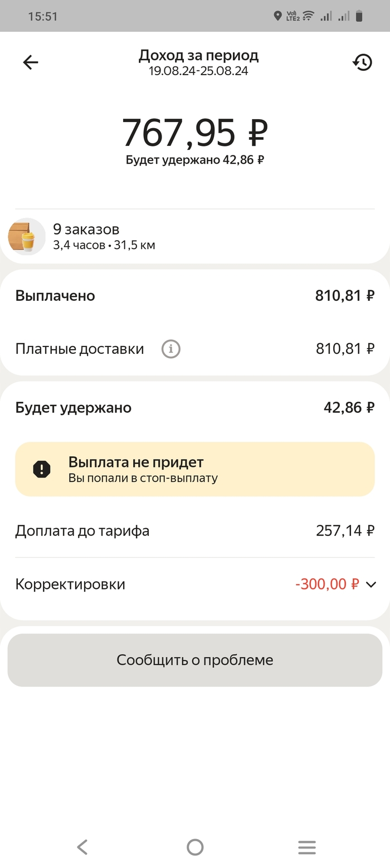Tap the Доплата до тарифа row
This screenshot has width=390, height=868.
pos(195,531)
